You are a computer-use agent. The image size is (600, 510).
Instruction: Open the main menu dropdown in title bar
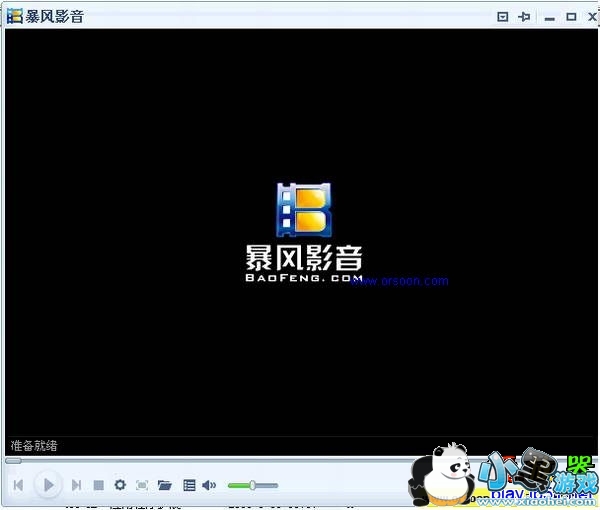pyautogui.click(x=502, y=16)
